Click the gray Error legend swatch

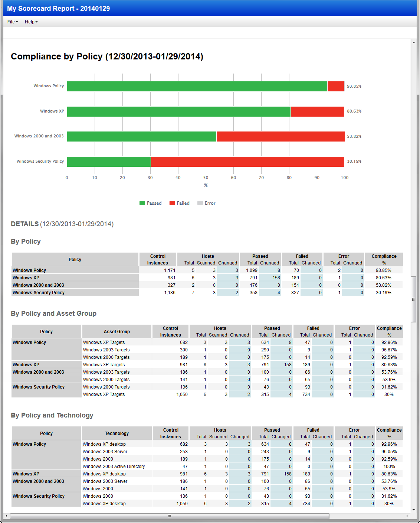pyautogui.click(x=200, y=203)
